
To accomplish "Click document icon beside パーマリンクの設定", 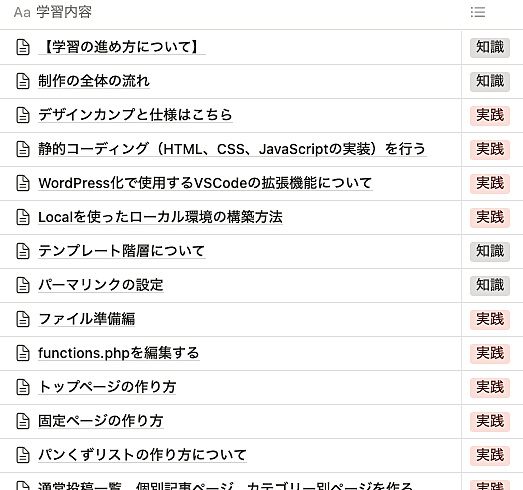I will click(23, 285).
